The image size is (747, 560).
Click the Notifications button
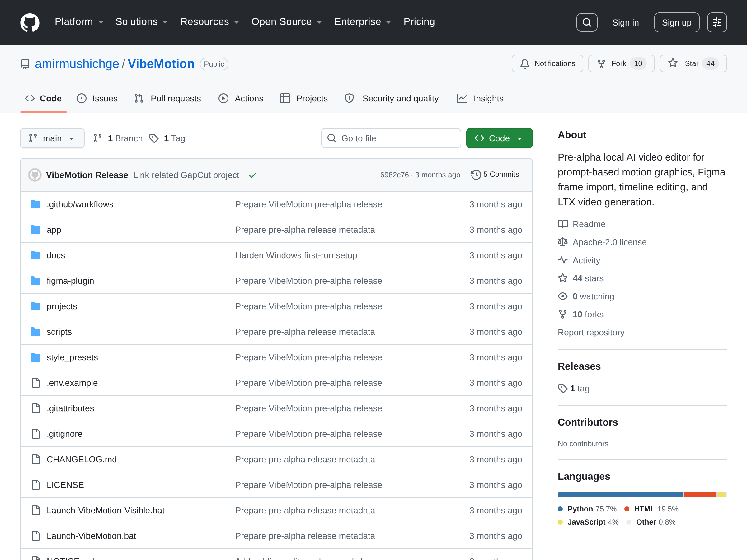tap(547, 63)
